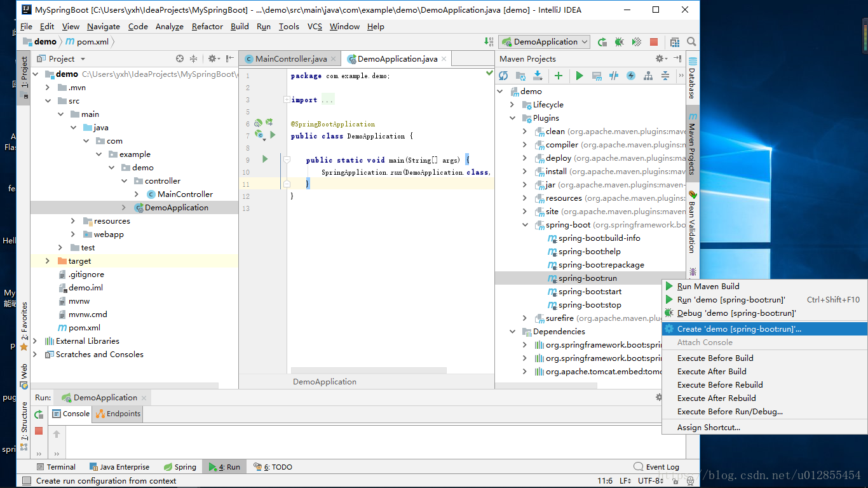Screen dimensions: 868x488
Task: Select Run Maven Build in context menu
Action: coord(764,287)
